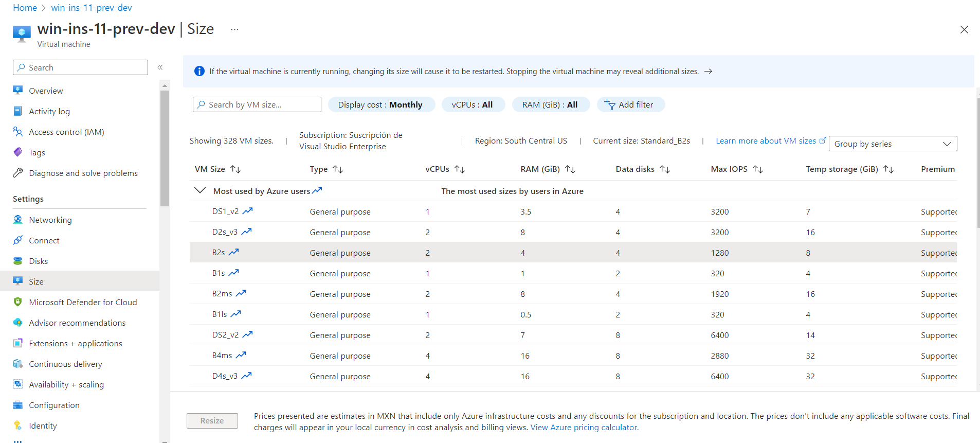Click the trend icon next to B2ms
The width and height of the screenshot is (980, 443).
coord(241,293)
